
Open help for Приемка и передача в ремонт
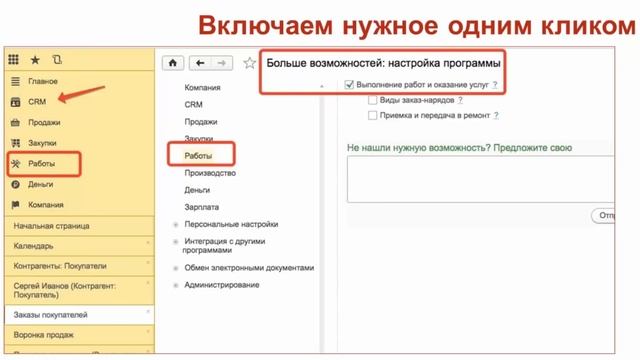[496, 116]
